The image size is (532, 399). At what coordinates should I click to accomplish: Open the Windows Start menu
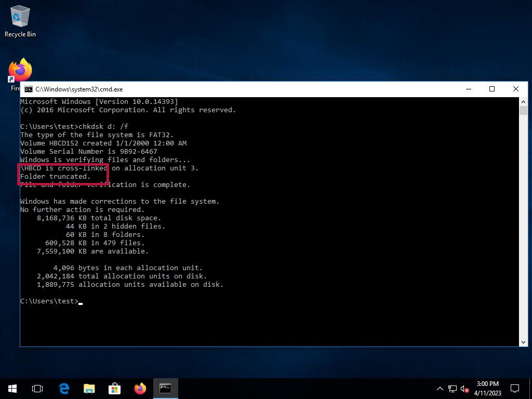coord(12,388)
